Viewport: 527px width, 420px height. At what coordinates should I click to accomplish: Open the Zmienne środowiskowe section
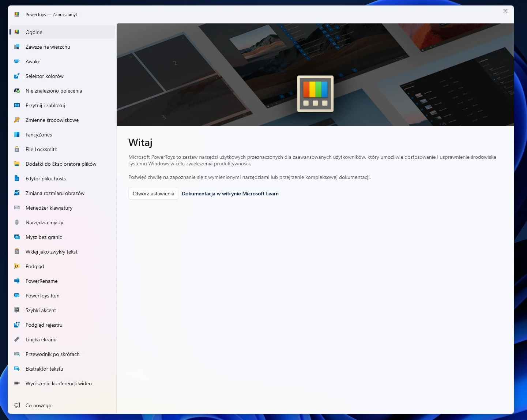coord(52,120)
